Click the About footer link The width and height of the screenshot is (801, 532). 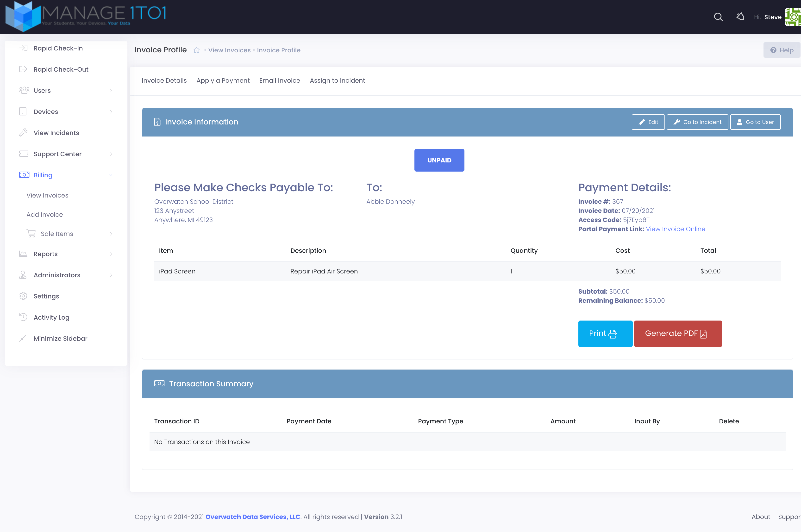[x=761, y=517]
